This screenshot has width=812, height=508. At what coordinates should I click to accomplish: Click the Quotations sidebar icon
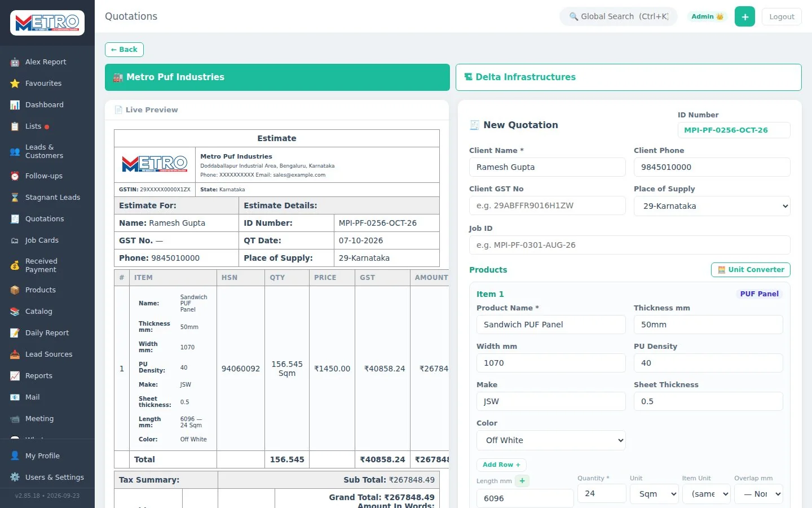pyautogui.click(x=15, y=219)
